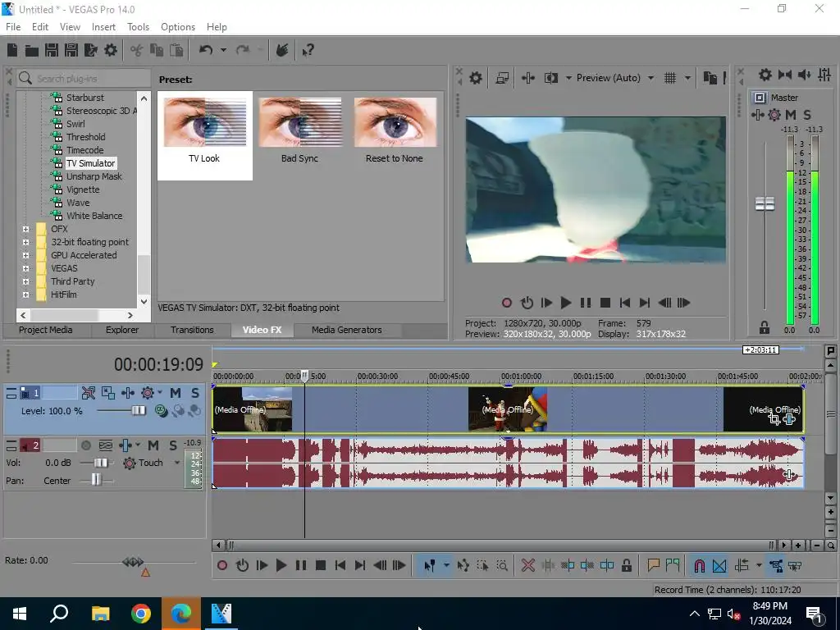Click preview Overlays grid icon
This screenshot has width=840, height=630.
670,78
